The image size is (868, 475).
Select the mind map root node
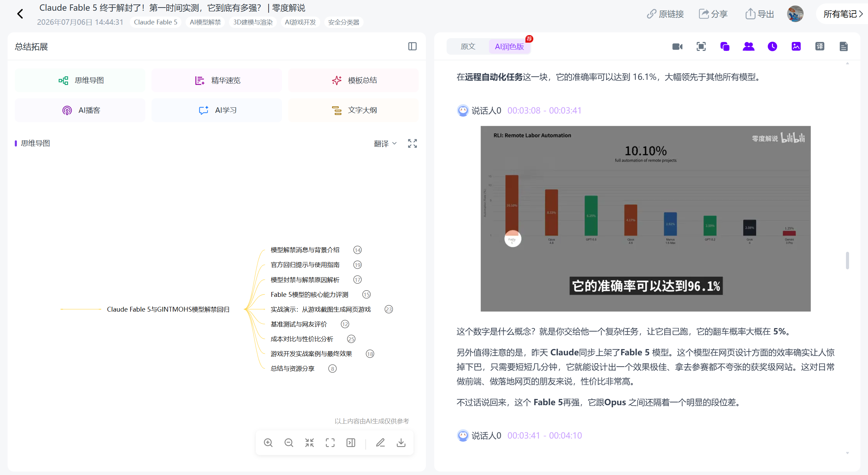coord(168,310)
